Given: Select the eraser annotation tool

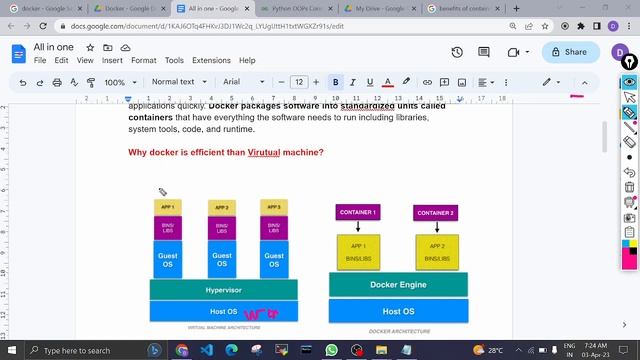Looking at the screenshot, I should pyautogui.click(x=629, y=142).
